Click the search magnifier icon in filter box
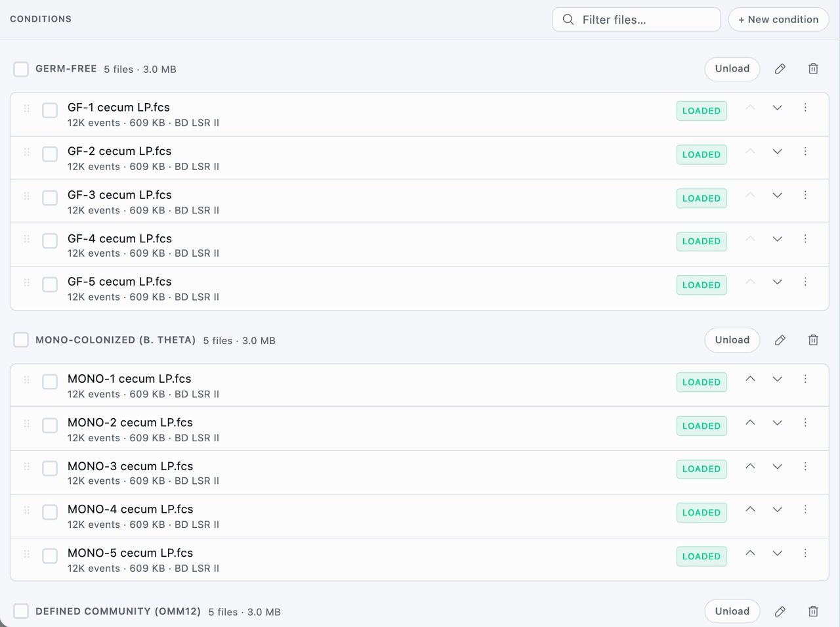The image size is (840, 627). click(568, 20)
